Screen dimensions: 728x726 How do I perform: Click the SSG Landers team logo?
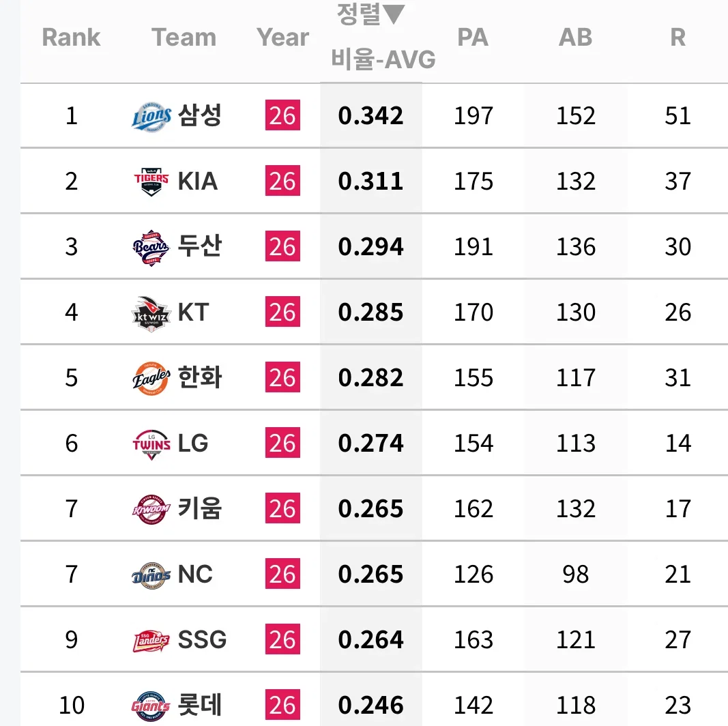coord(151,641)
